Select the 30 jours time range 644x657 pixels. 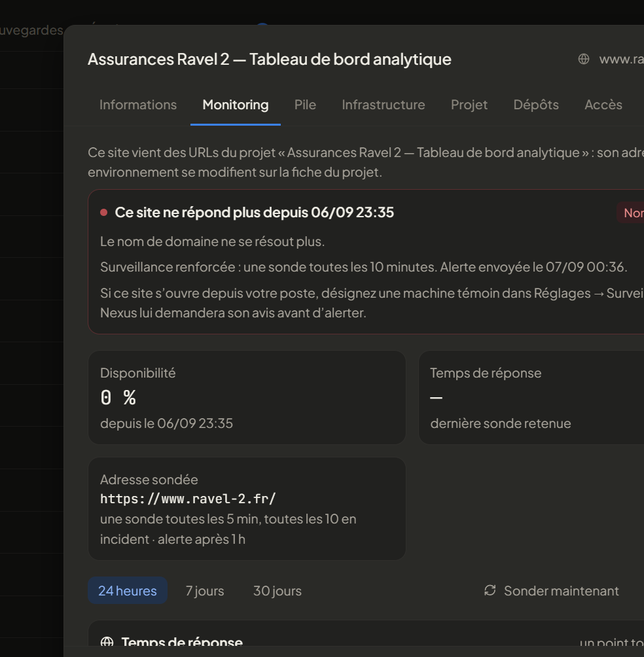point(277,590)
